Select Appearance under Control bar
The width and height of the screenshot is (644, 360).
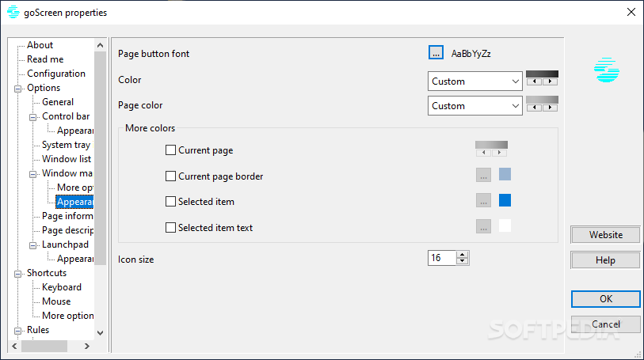[x=75, y=131]
